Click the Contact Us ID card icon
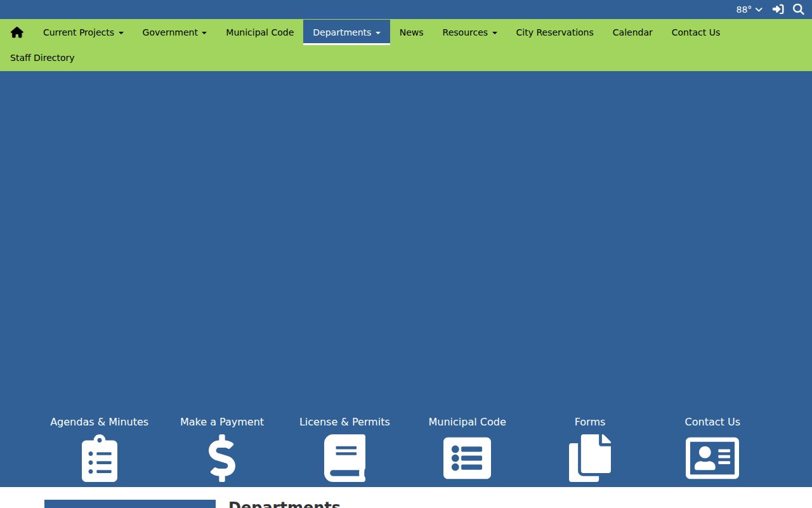812x508 pixels. pyautogui.click(x=712, y=458)
